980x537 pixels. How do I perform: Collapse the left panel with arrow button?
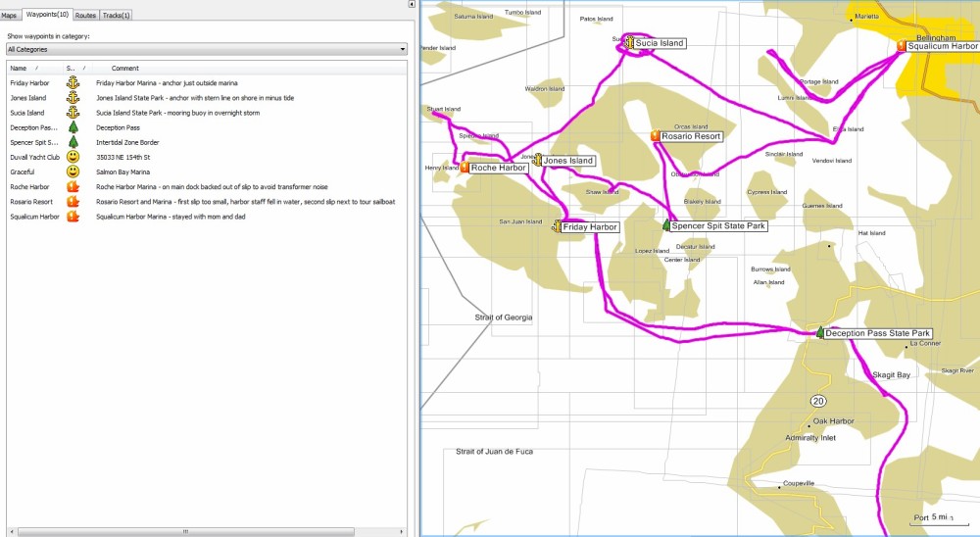pyautogui.click(x=411, y=5)
